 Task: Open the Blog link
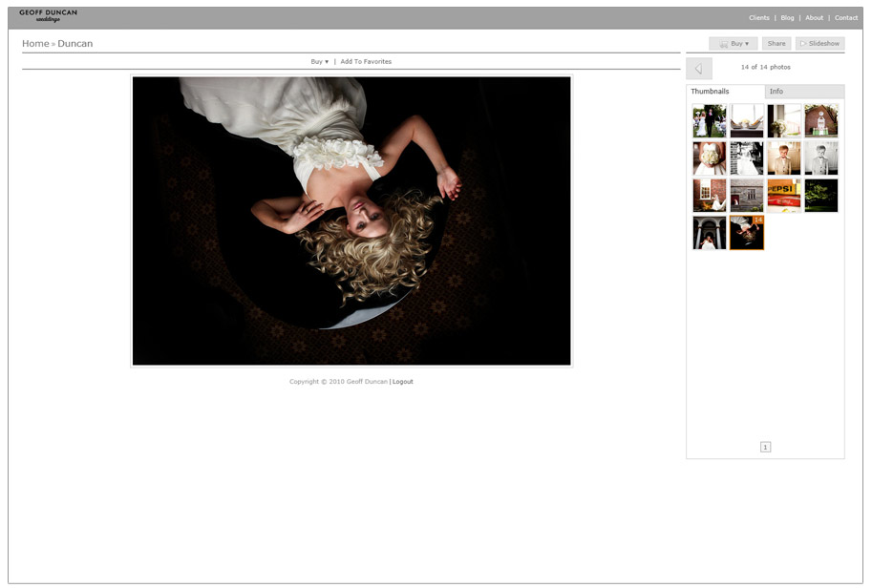787,18
